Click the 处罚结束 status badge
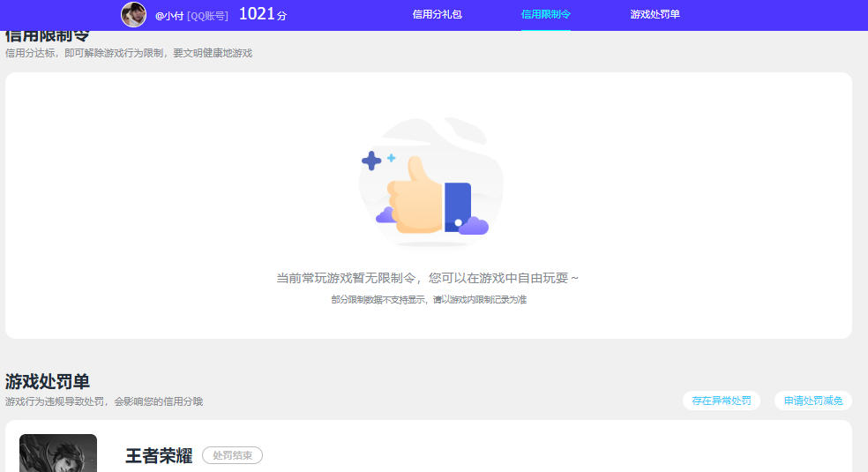This screenshot has height=472, width=868. point(233,455)
